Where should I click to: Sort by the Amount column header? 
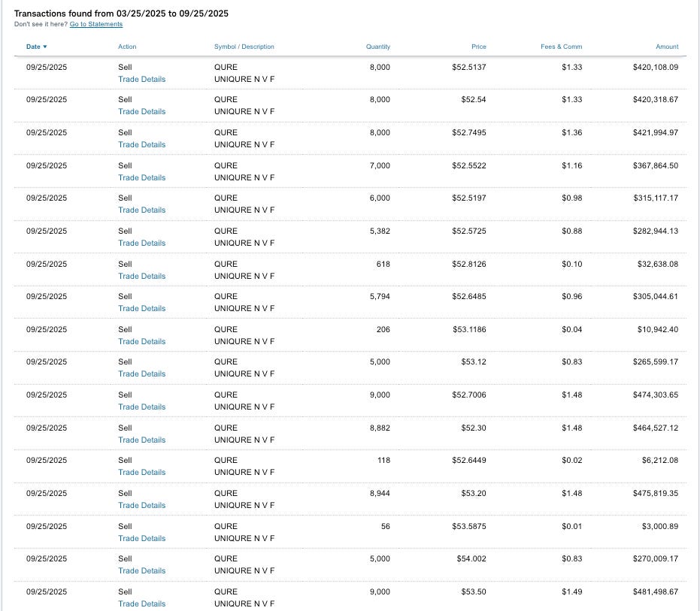667,47
